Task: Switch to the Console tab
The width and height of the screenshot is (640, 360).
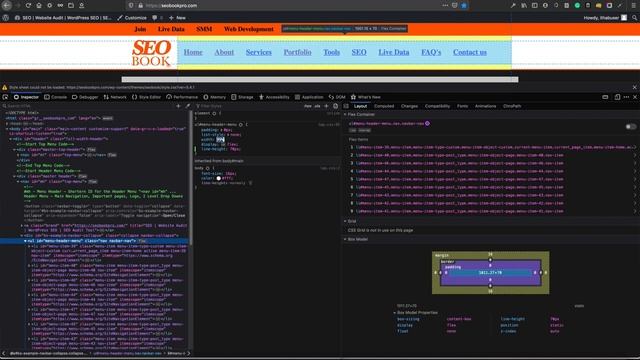Action: pyautogui.click(x=56, y=97)
